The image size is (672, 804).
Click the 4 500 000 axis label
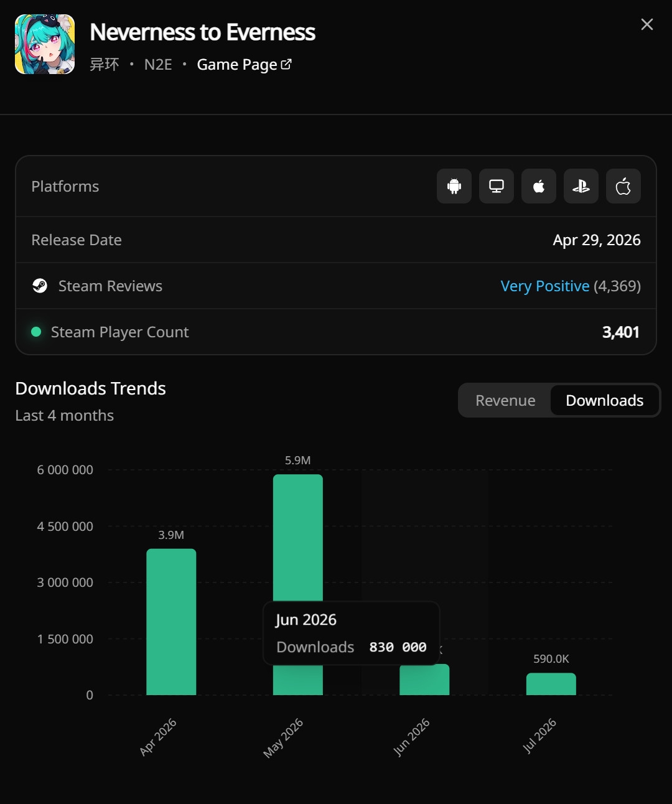click(x=65, y=526)
